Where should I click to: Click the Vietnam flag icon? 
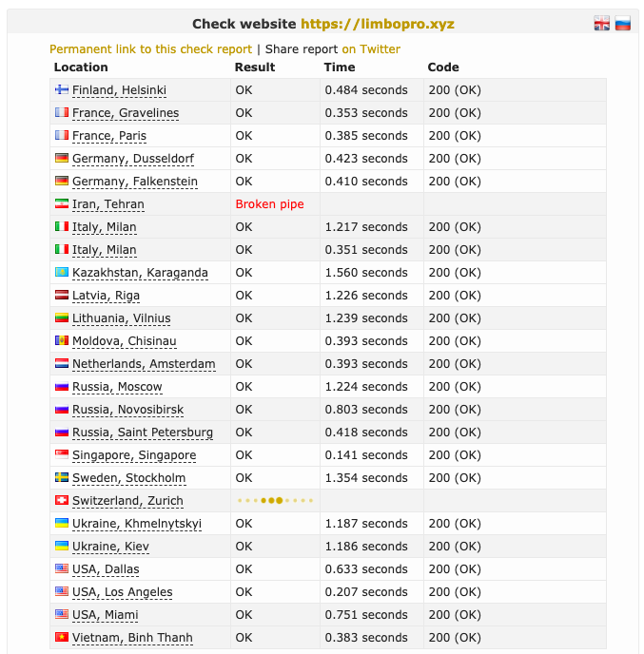point(62,637)
